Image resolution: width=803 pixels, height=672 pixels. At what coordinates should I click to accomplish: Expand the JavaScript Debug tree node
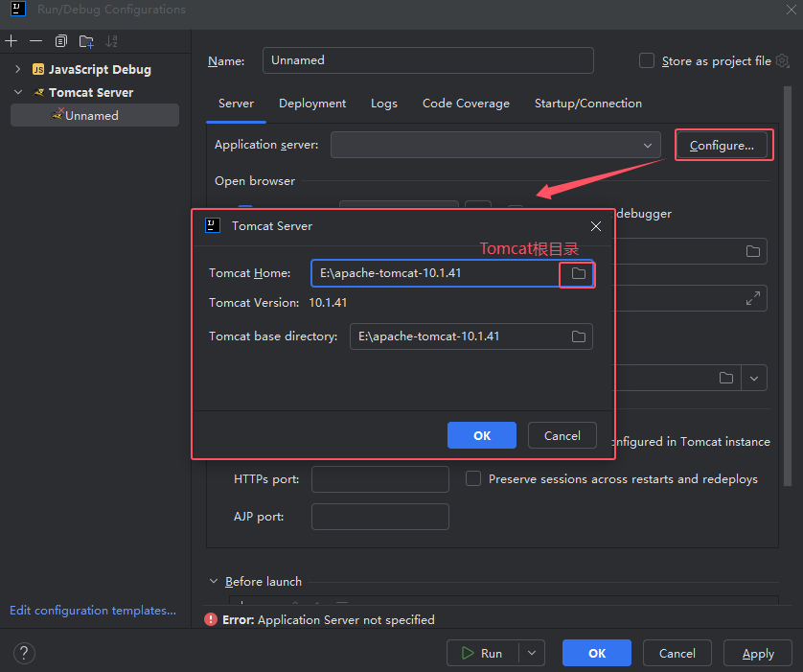(x=18, y=69)
